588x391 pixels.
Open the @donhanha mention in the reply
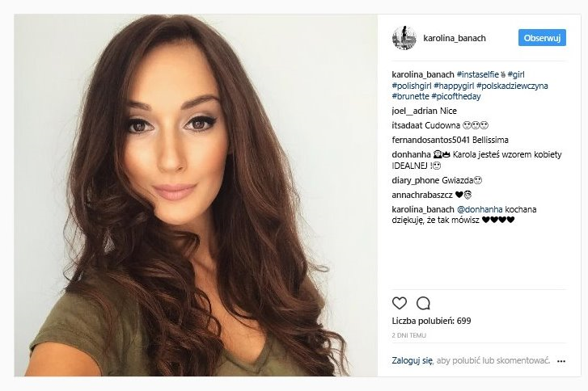tap(480, 209)
